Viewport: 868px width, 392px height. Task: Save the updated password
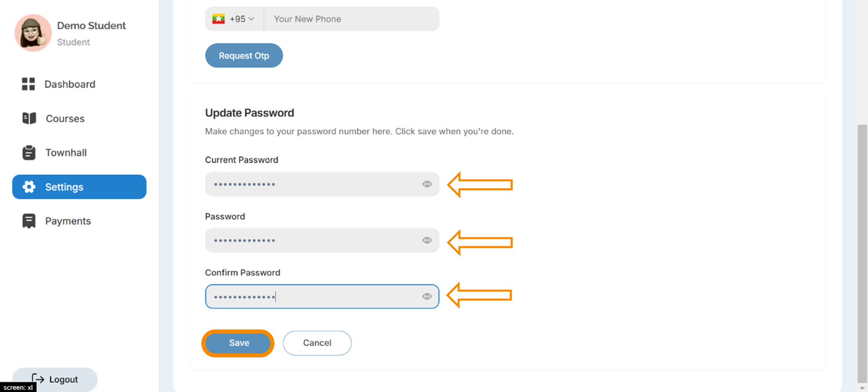tap(238, 343)
